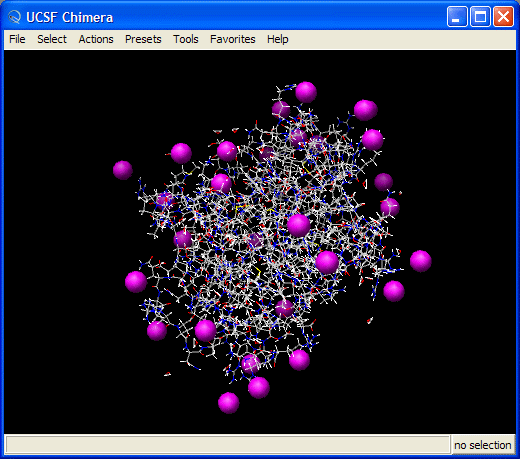Screen dimensions: 520x459
Task: Close the UCSF Chimera window
Action: 503,16
